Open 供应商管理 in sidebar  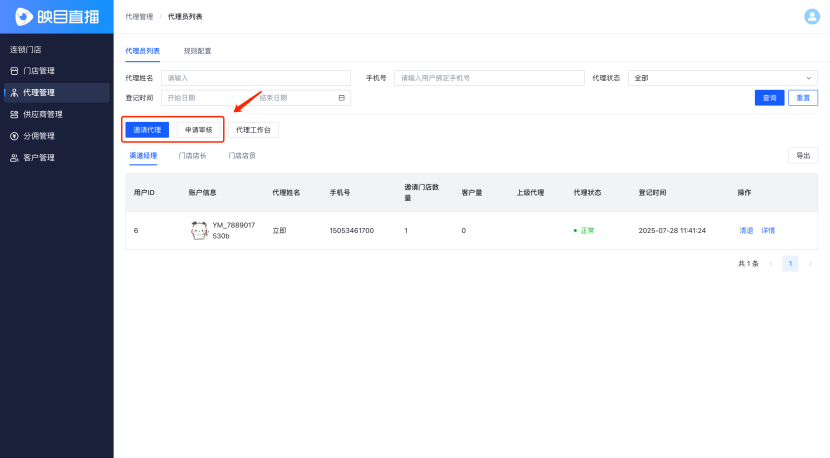click(57, 114)
